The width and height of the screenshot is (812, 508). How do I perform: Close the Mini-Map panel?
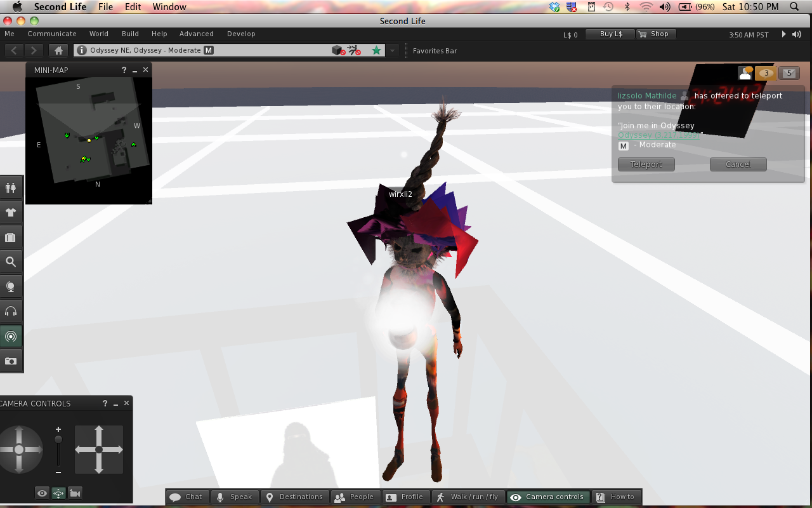[145, 70]
